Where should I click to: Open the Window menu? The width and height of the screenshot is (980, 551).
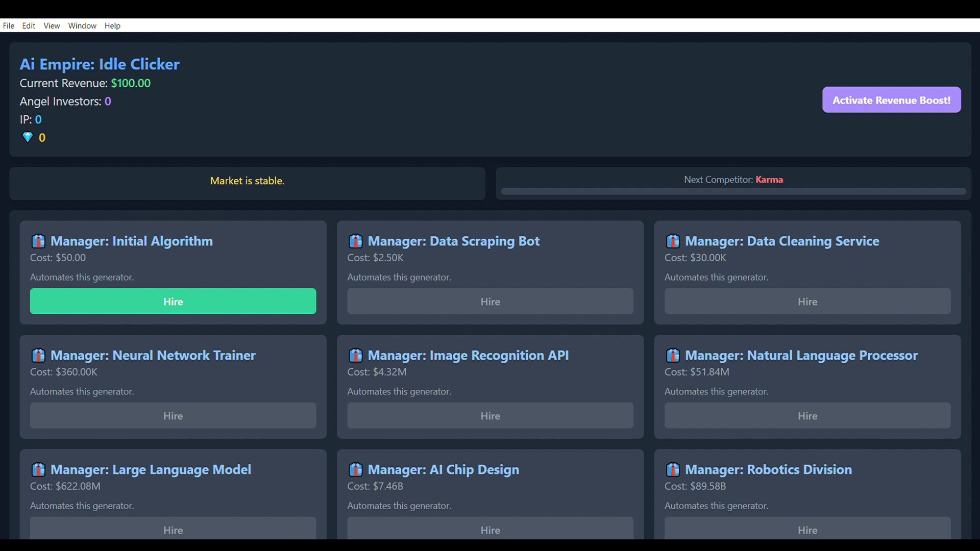(x=82, y=26)
